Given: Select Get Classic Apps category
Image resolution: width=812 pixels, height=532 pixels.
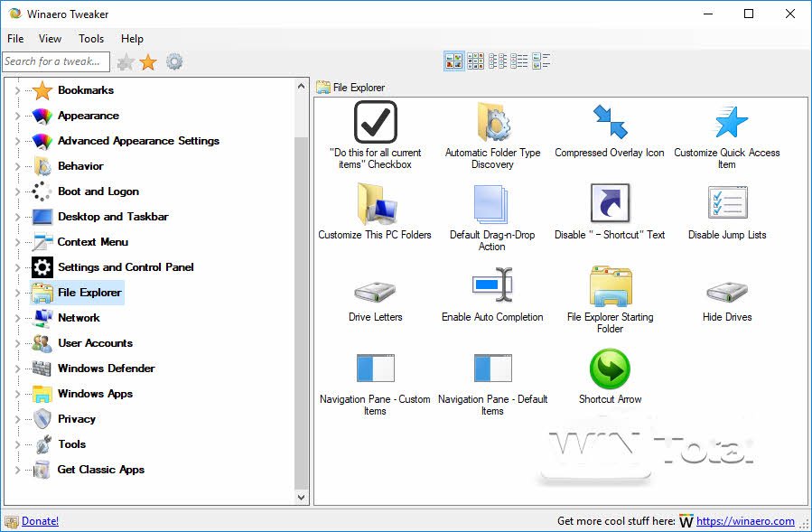Looking at the screenshot, I should tap(101, 470).
